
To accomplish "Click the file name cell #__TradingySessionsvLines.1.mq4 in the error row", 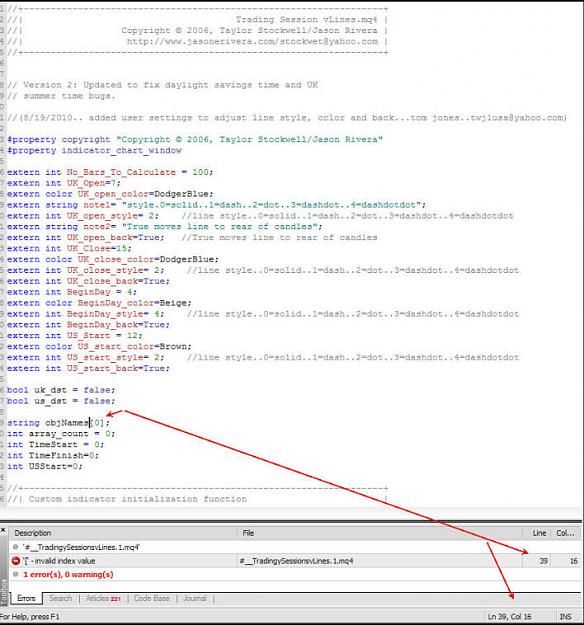I will 296,561.
